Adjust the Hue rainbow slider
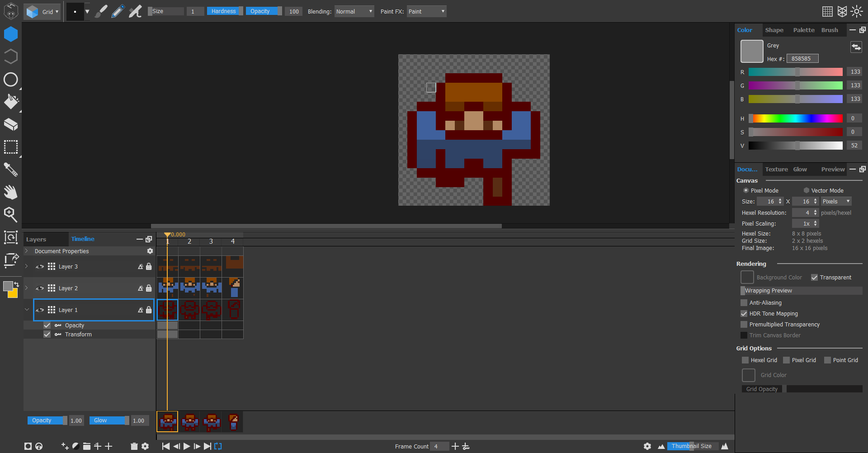This screenshot has width=868, height=453. (795, 118)
